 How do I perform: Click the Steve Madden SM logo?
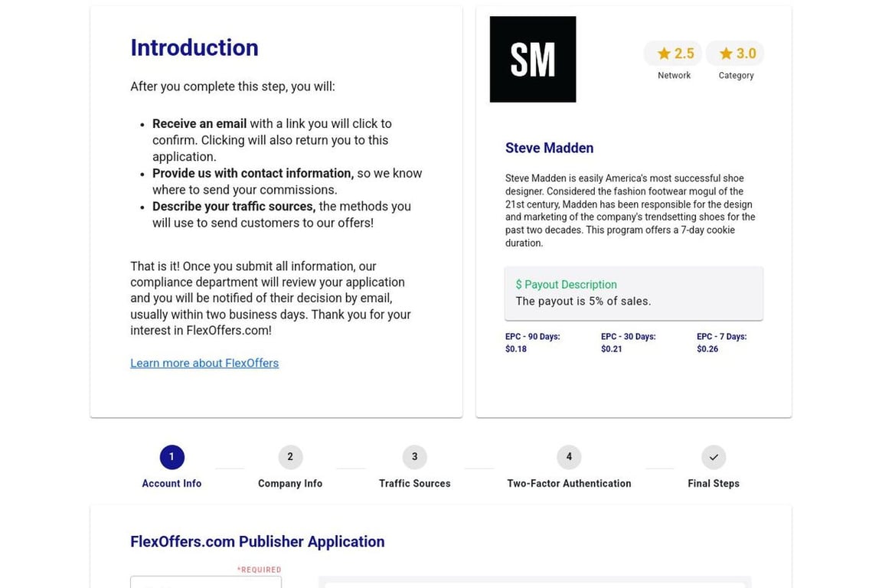[x=533, y=59]
